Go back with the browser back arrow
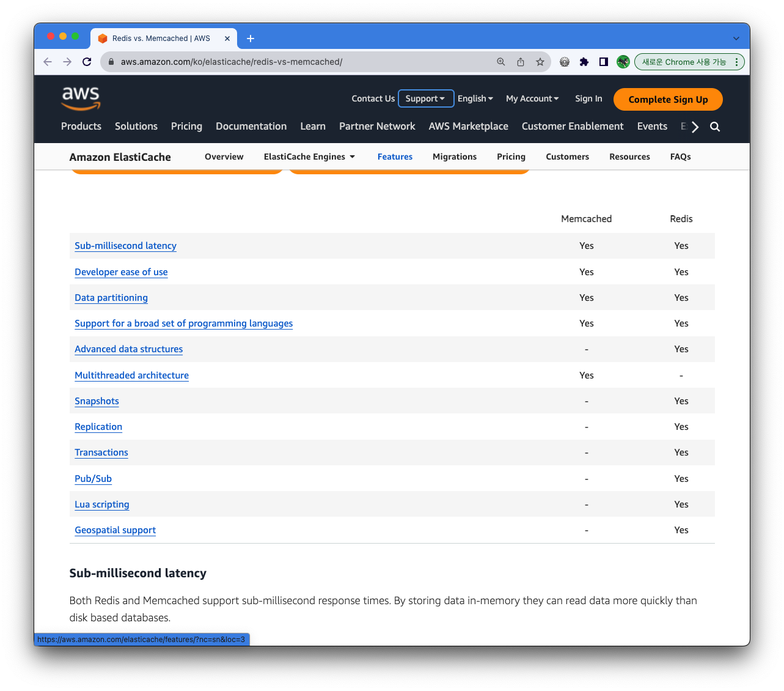This screenshot has width=784, height=691. 48,62
